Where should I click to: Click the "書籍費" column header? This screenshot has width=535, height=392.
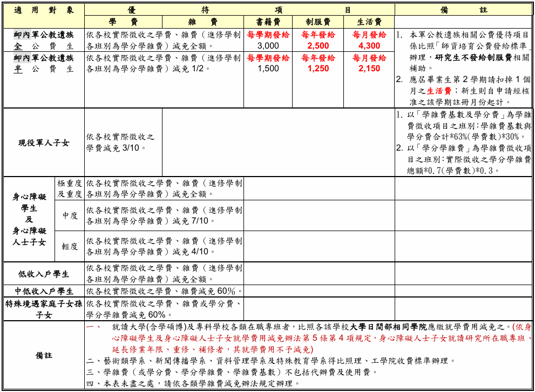coord(268,22)
